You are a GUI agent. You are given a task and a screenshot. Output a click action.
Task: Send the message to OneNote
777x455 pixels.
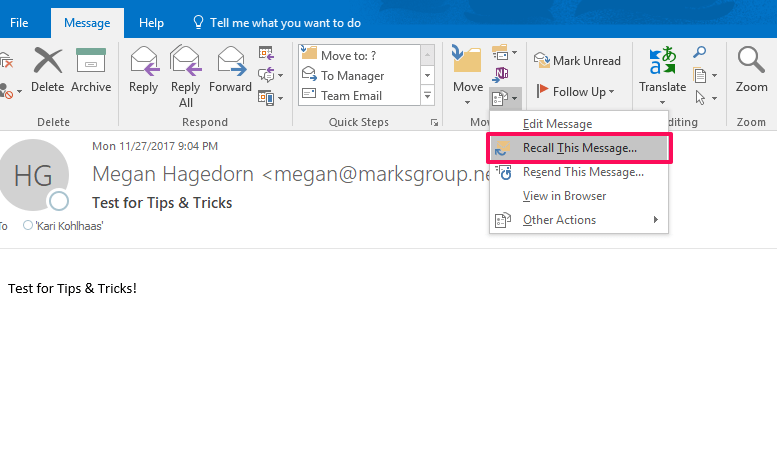coord(500,74)
